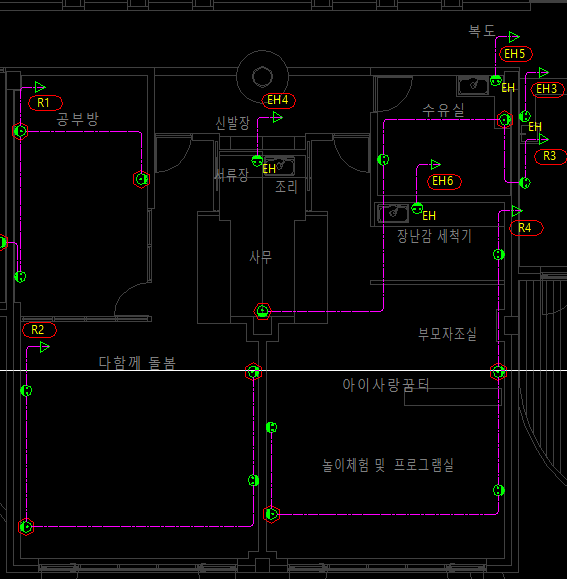567x579 pixels.
Task: Select the R2 circuit tag
Action: [39, 330]
